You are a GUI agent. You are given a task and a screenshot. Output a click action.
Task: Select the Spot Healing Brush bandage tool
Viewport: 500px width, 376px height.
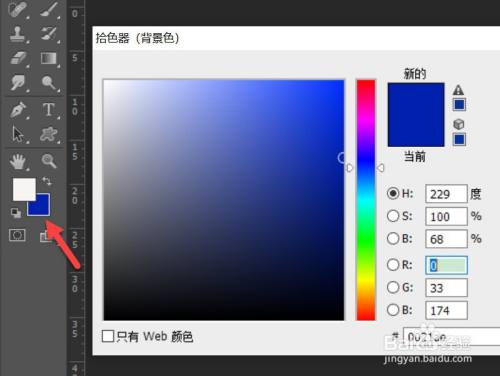point(18,9)
